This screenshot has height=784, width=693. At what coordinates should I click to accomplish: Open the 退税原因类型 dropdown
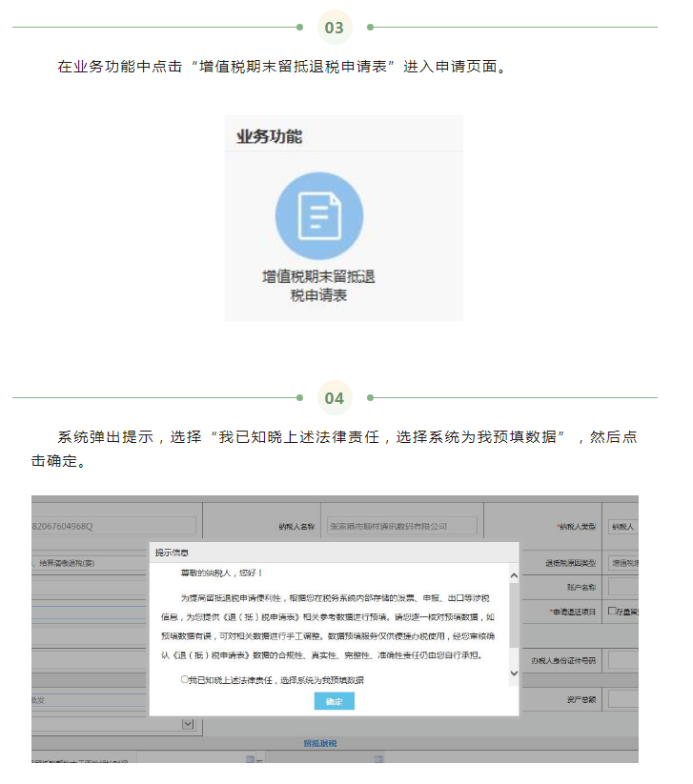pos(622,563)
